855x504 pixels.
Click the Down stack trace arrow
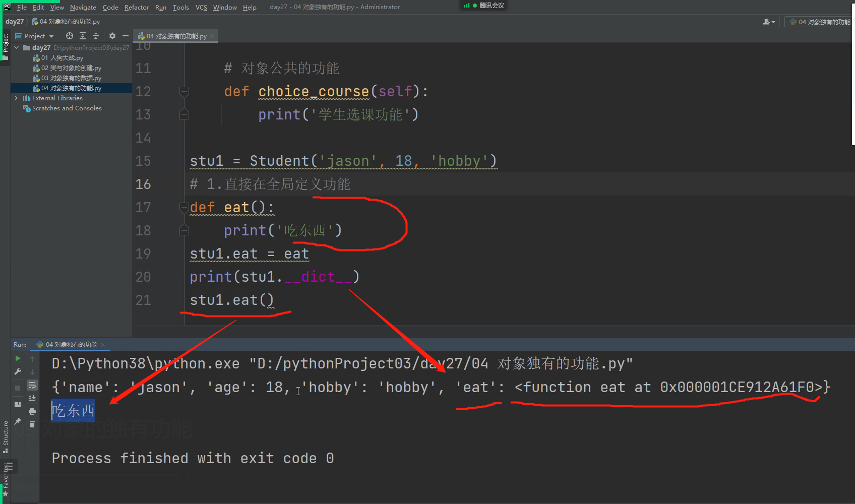pyautogui.click(x=32, y=372)
